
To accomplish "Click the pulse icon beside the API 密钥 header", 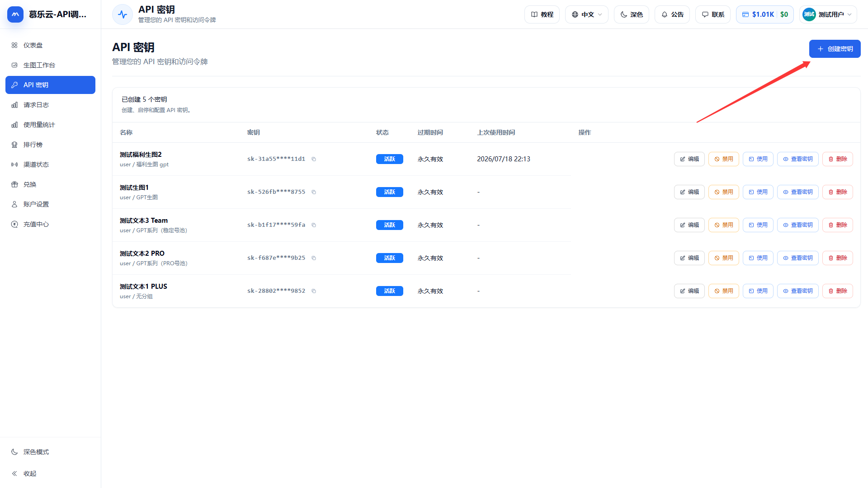I will coord(123,14).
